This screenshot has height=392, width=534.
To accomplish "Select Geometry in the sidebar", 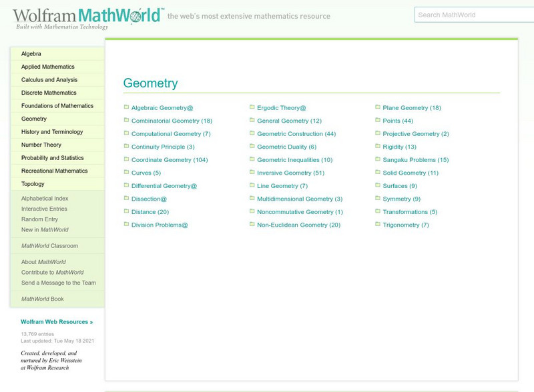I will click(x=57, y=119).
